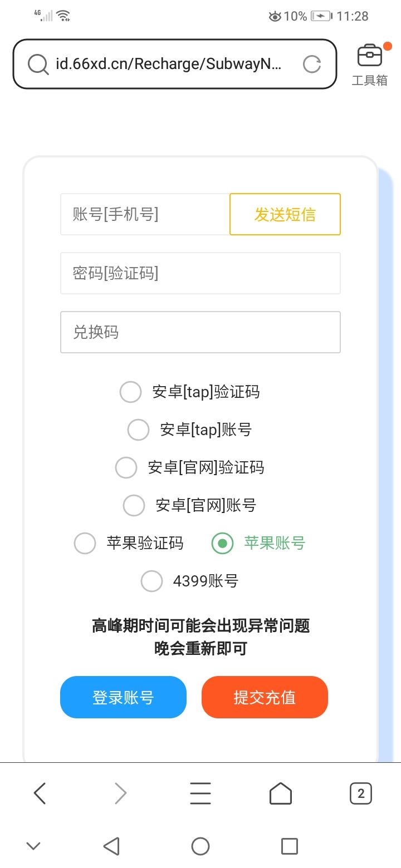Click the 发送短信 send SMS button
This screenshot has height=868, width=401.
coord(285,214)
